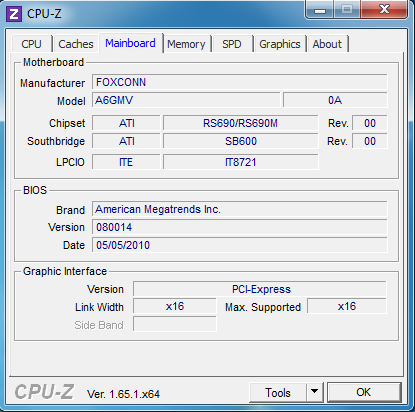Minimize the CPU-Z window
Viewport: 415px width, 412px height.
click(x=320, y=10)
